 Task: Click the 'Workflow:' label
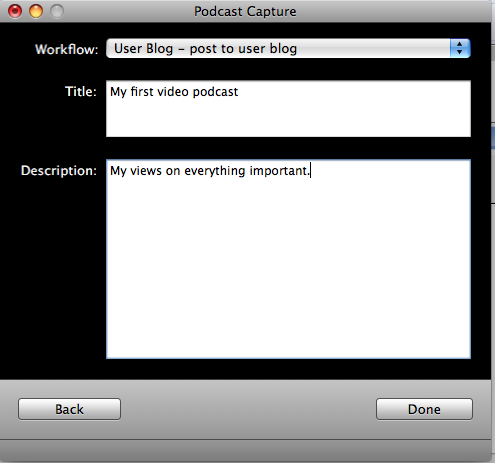(66, 49)
